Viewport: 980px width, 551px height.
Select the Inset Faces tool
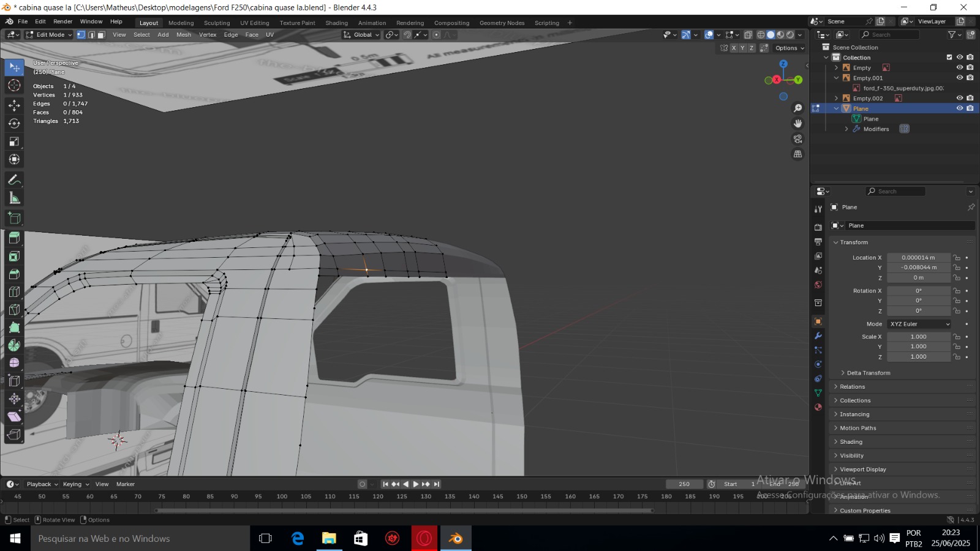(14, 257)
